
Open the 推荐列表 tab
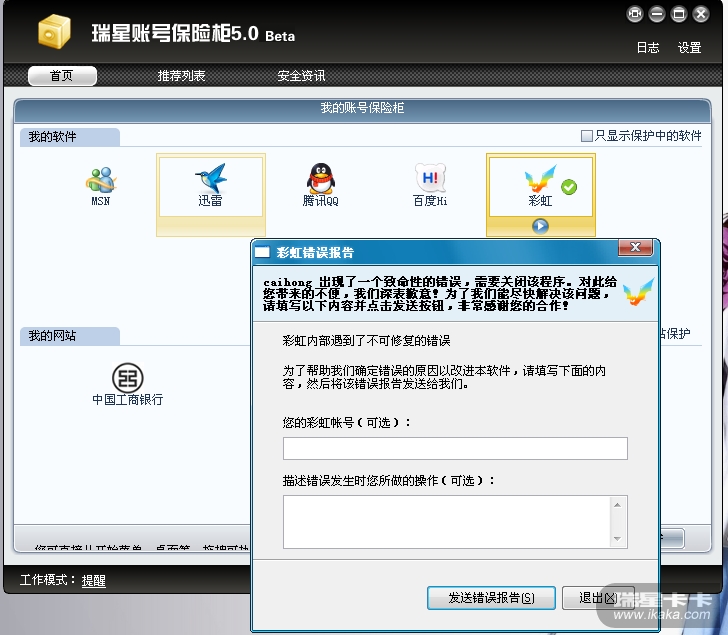(181, 76)
